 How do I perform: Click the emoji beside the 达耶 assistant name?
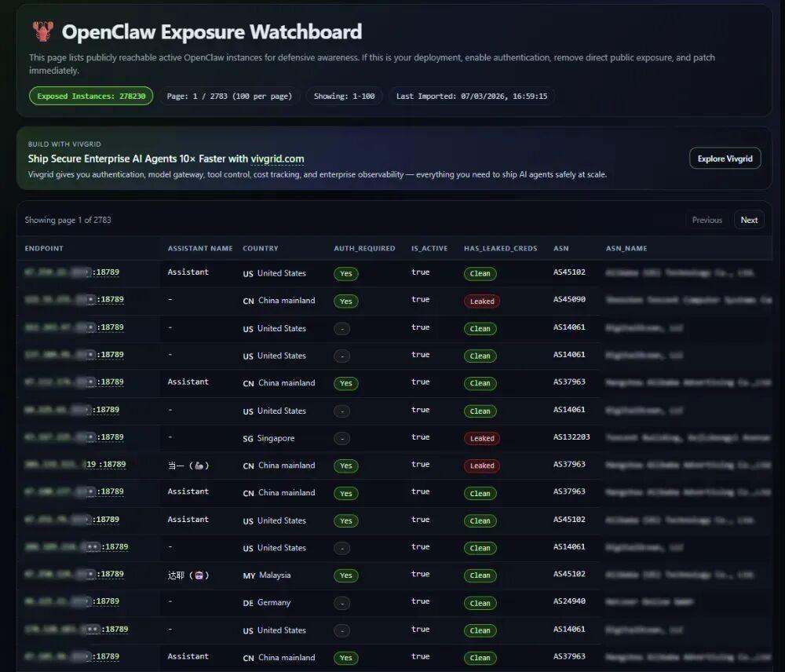pos(197,575)
